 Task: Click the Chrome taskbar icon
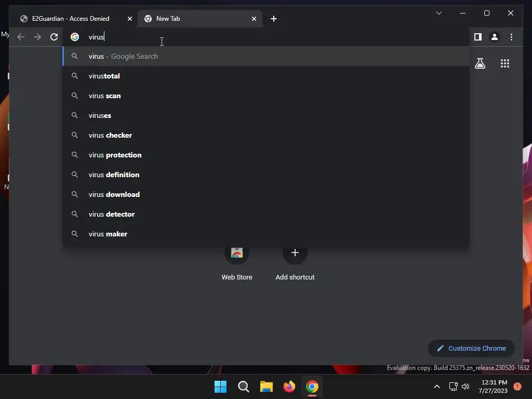coord(312,387)
